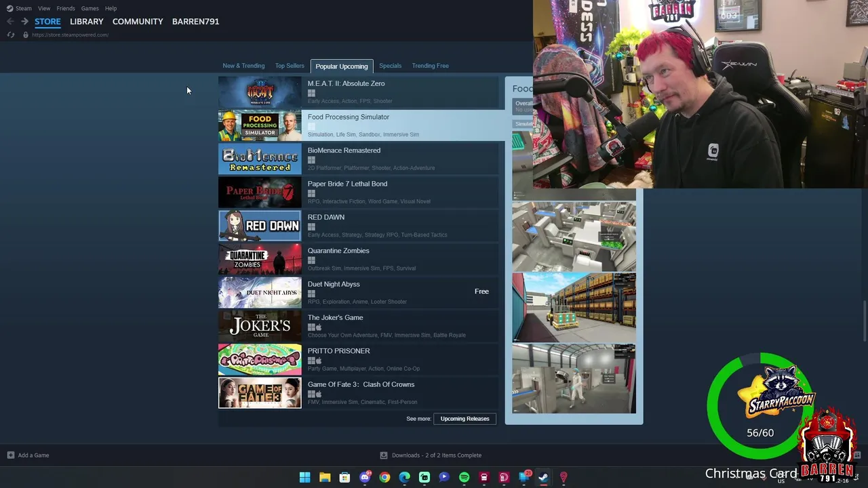Click Steam icon in taskbar
This screenshot has height=488, width=868.
coord(543,477)
